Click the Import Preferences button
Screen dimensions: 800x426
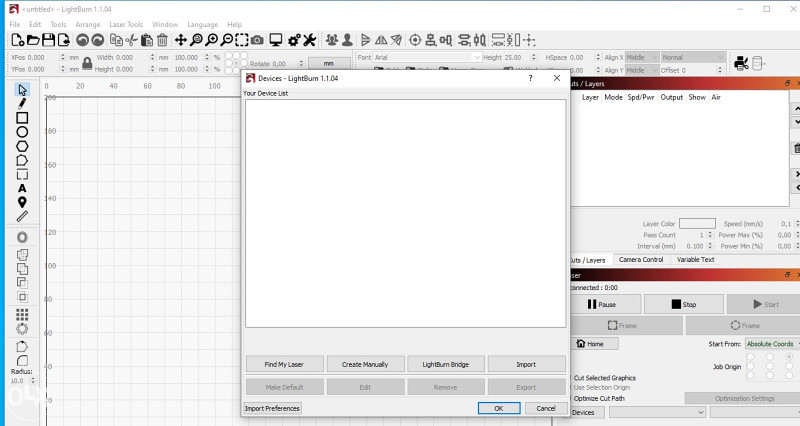(x=272, y=408)
